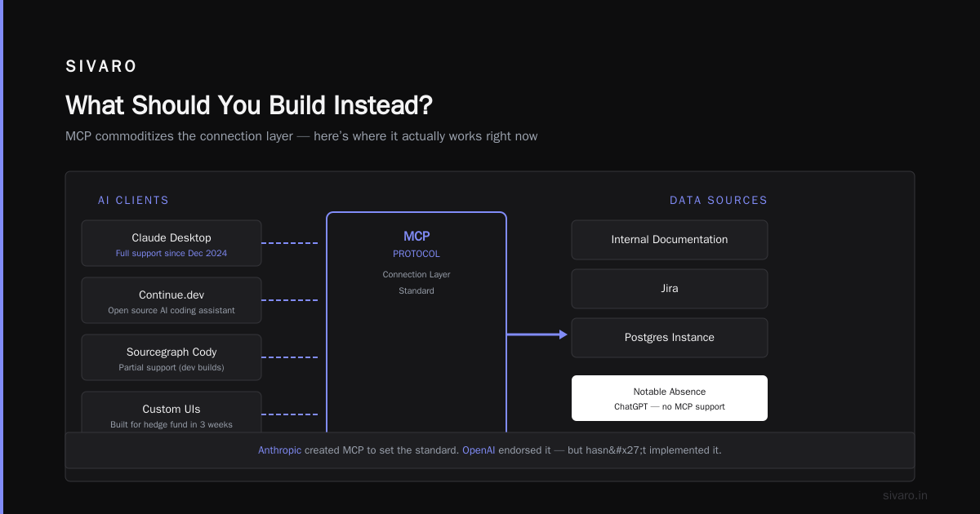This screenshot has width=980, height=514.
Task: Click 'Open source AI coding assistant' text
Action: [x=171, y=311]
